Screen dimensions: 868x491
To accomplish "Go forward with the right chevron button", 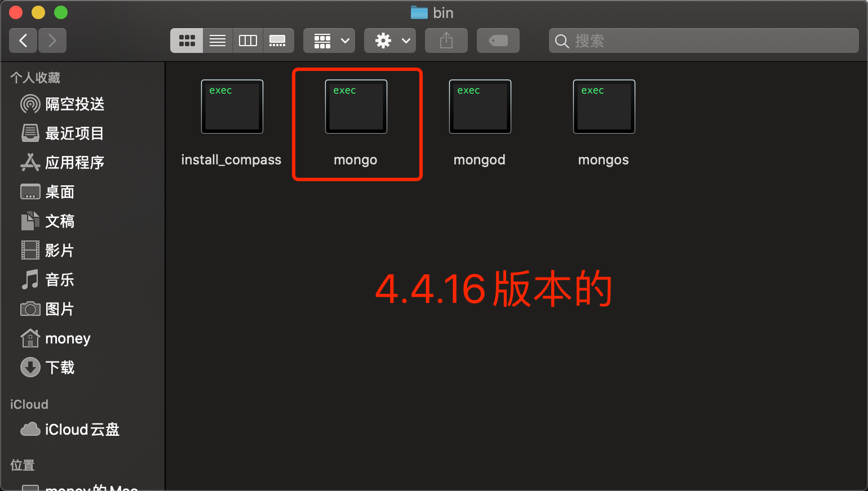I will [x=52, y=41].
